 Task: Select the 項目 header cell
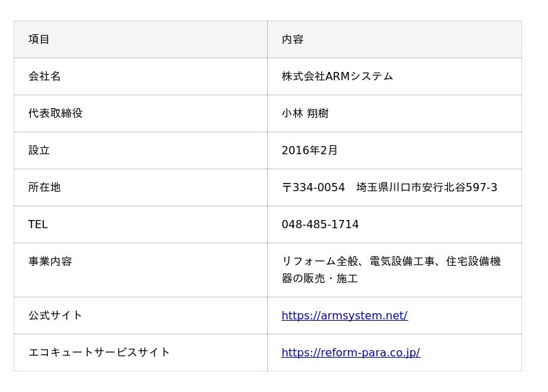pos(140,40)
